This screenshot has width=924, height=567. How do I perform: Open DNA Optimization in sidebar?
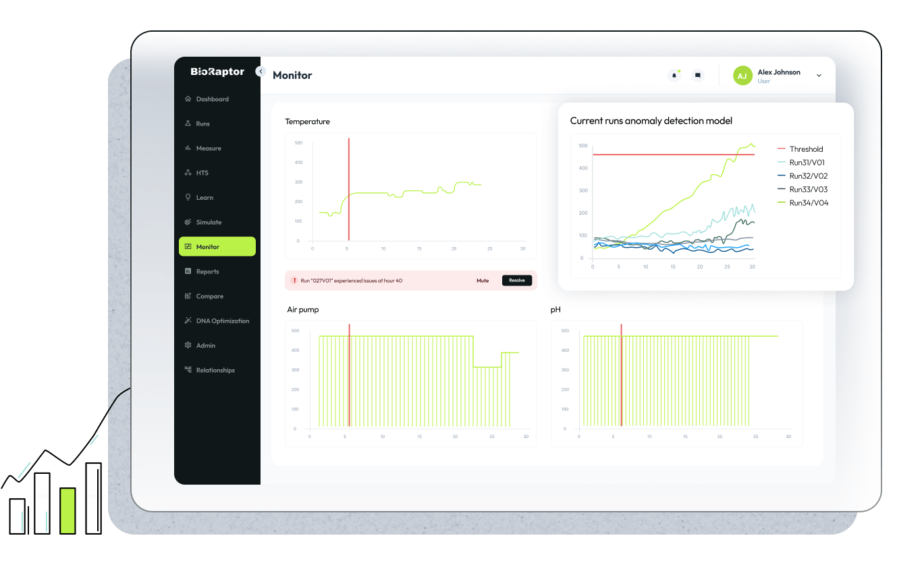pos(217,321)
